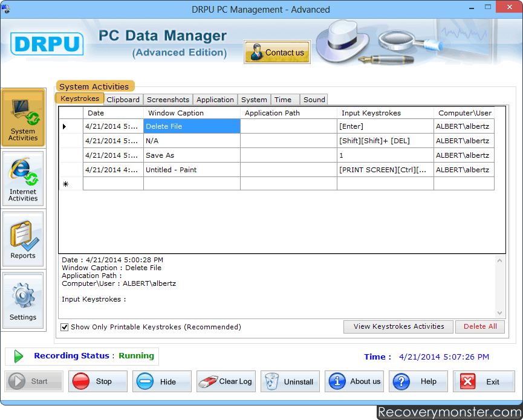
Task: Switch to the Keystrokes tab
Action: tap(80, 99)
